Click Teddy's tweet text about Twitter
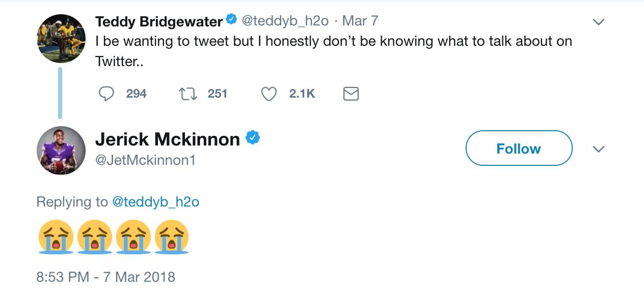644x293 pixels. (x=334, y=42)
